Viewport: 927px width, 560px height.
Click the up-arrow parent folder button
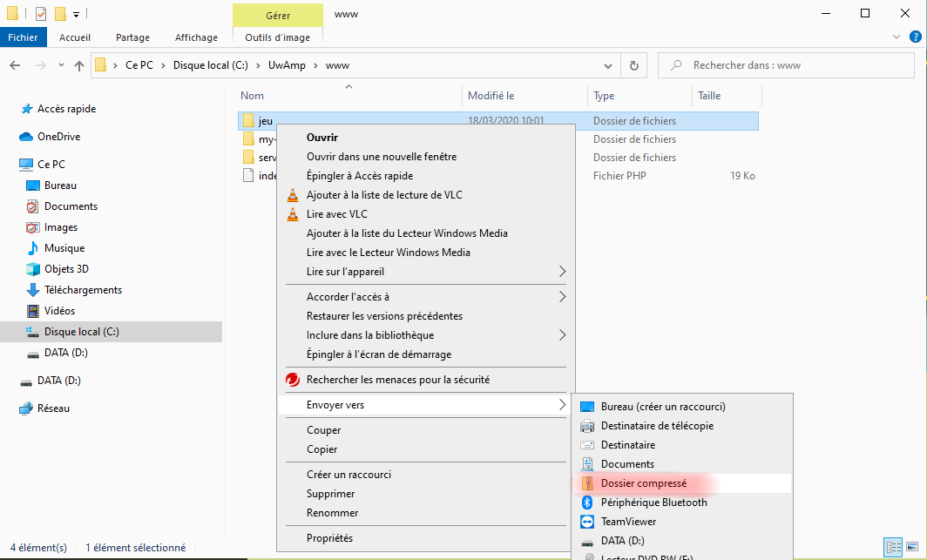(x=79, y=65)
